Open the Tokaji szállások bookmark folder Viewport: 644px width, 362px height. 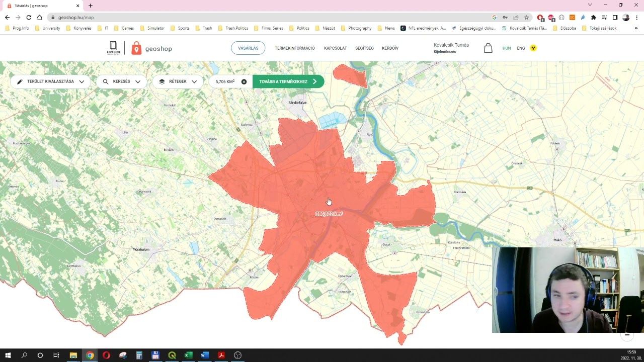tap(599, 28)
